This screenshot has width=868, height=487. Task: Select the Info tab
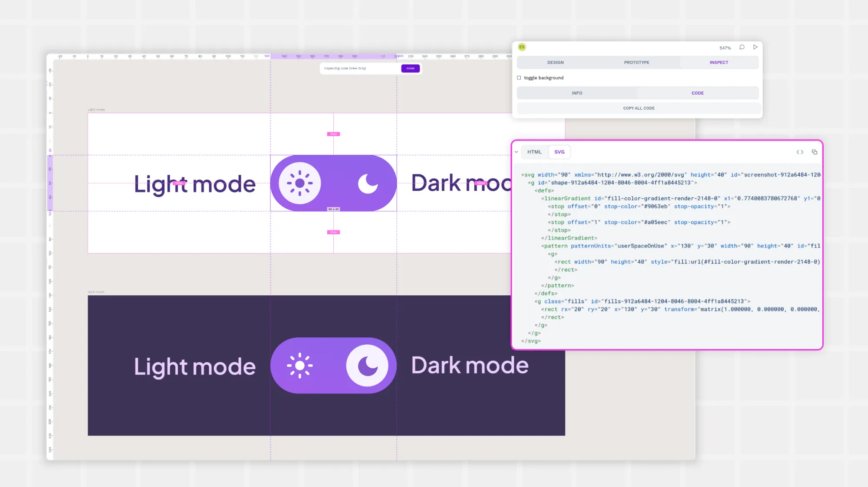(577, 93)
